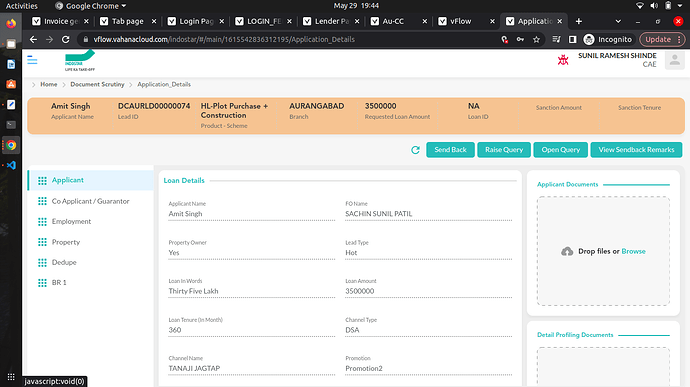Image resolution: width=690 pixels, height=387 pixels.
Task: Switch to the Lender Pa... tab
Action: click(331, 21)
